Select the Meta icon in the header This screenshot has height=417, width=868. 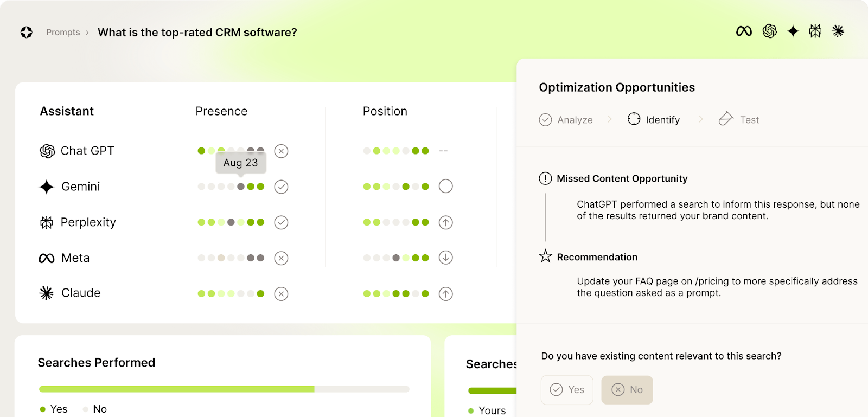(743, 31)
